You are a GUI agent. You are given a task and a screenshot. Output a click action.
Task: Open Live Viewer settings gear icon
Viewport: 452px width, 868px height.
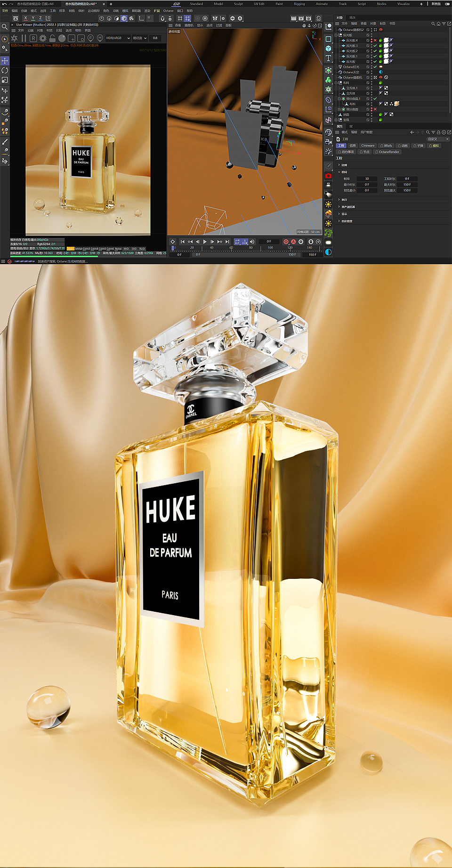(x=43, y=38)
